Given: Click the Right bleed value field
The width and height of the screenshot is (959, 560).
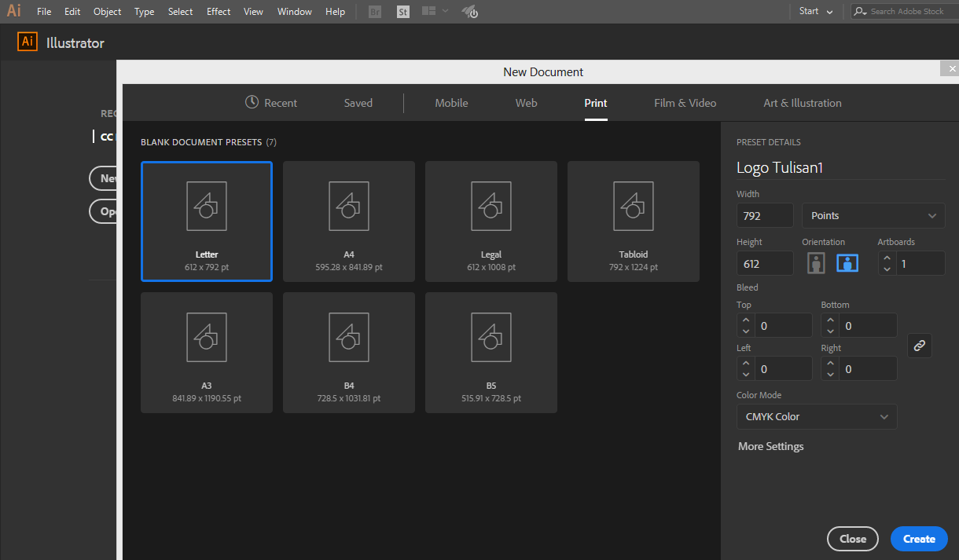Looking at the screenshot, I should [868, 368].
